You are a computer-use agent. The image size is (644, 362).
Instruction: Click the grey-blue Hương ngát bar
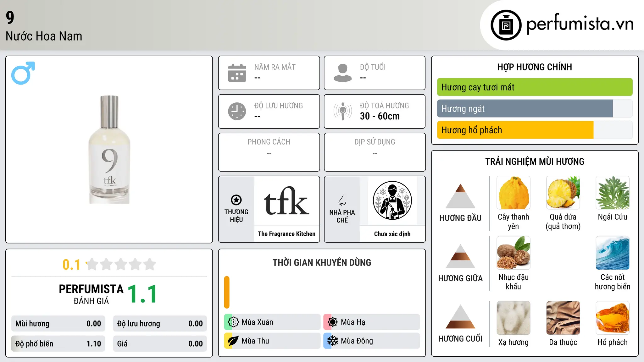click(525, 108)
